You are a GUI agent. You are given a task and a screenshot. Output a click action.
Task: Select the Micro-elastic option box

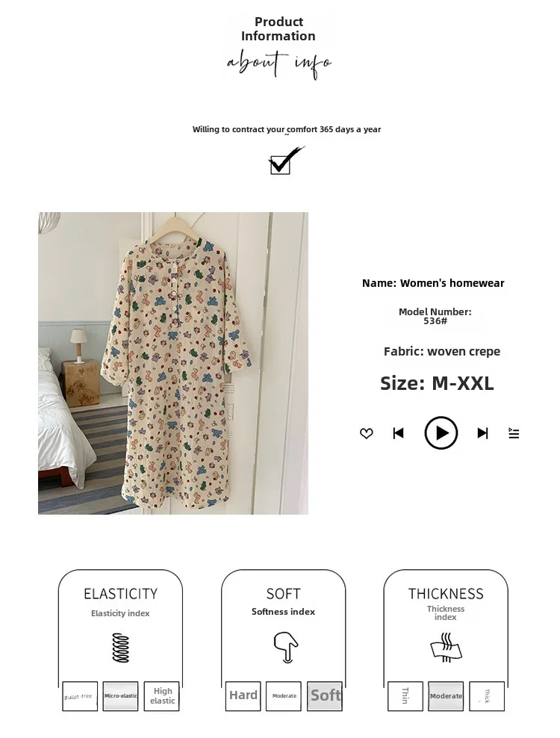(120, 696)
